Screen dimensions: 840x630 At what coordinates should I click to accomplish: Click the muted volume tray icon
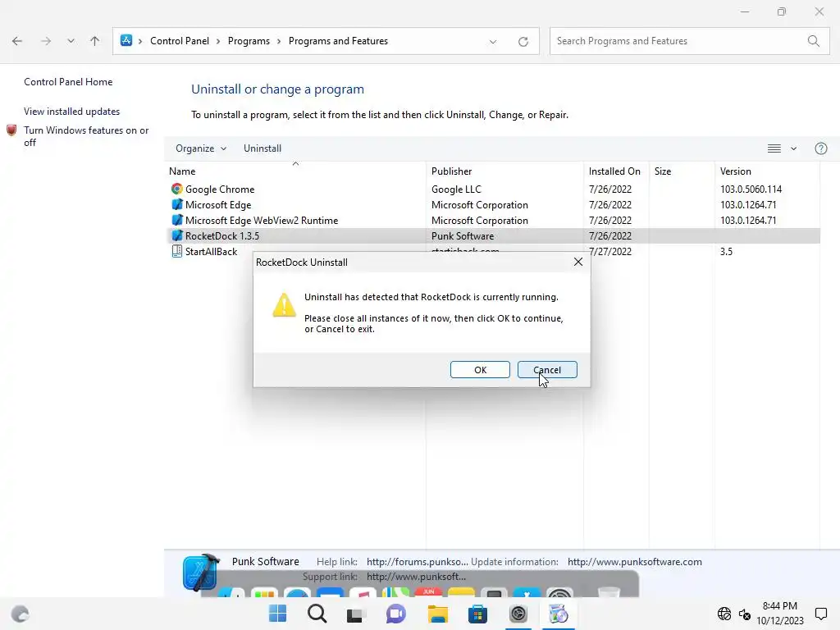click(x=745, y=614)
